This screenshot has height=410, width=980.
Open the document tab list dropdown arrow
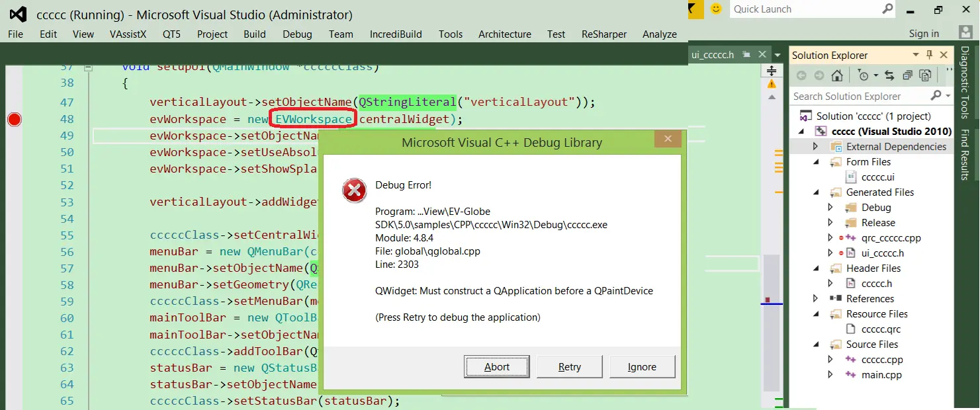coord(776,55)
